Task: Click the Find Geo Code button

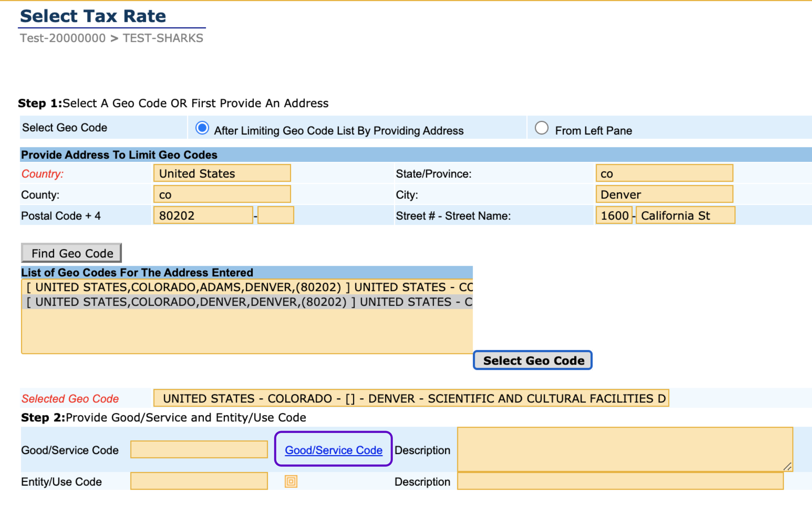Action: coord(71,253)
